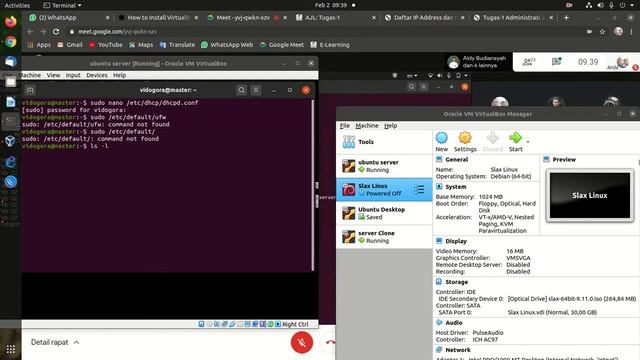Screen dimensions: 640x360
Task: Expand Detail rapat panel in Meet
Action: 55,342
